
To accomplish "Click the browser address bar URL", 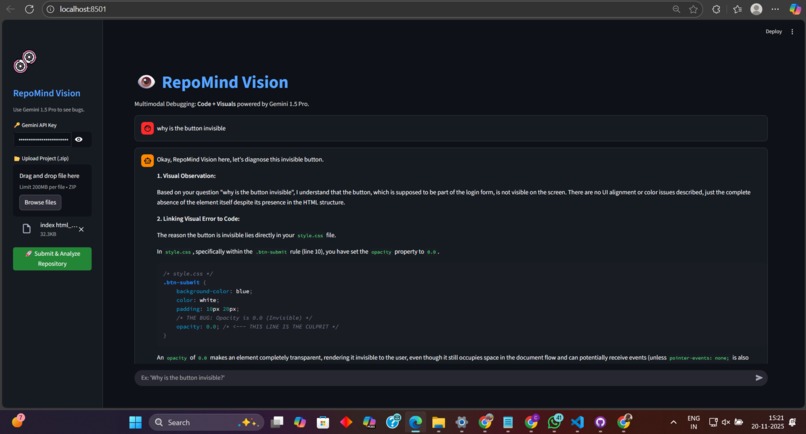I will tap(83, 9).
